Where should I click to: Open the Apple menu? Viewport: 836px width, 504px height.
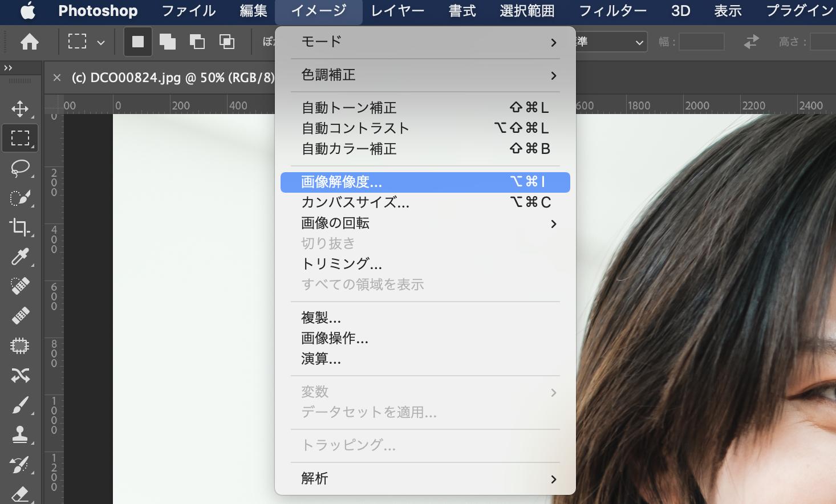pos(27,11)
